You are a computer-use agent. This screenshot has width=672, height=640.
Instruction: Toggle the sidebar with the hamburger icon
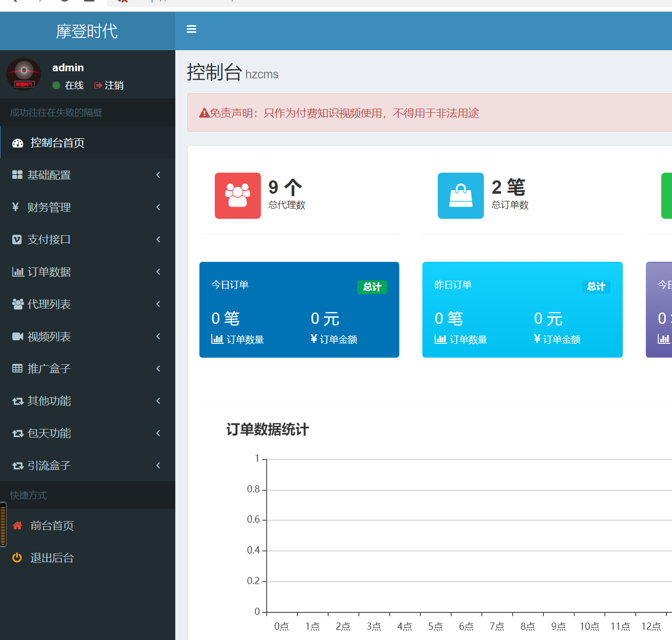(191, 29)
